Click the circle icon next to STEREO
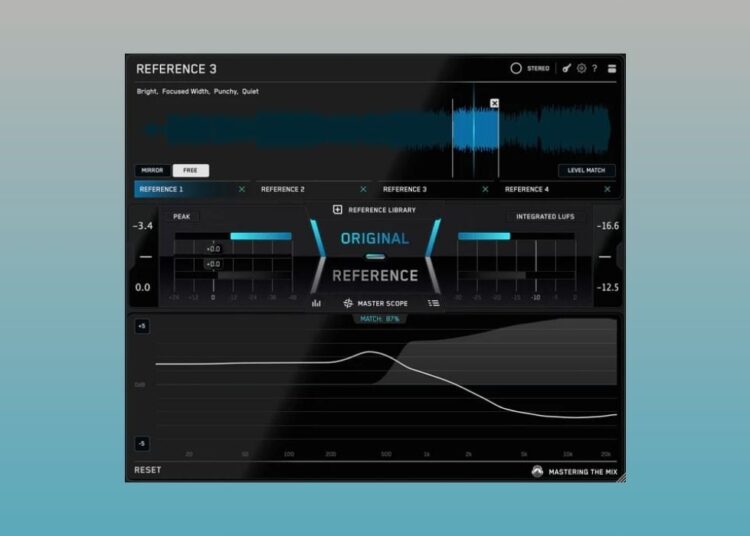 [x=516, y=68]
